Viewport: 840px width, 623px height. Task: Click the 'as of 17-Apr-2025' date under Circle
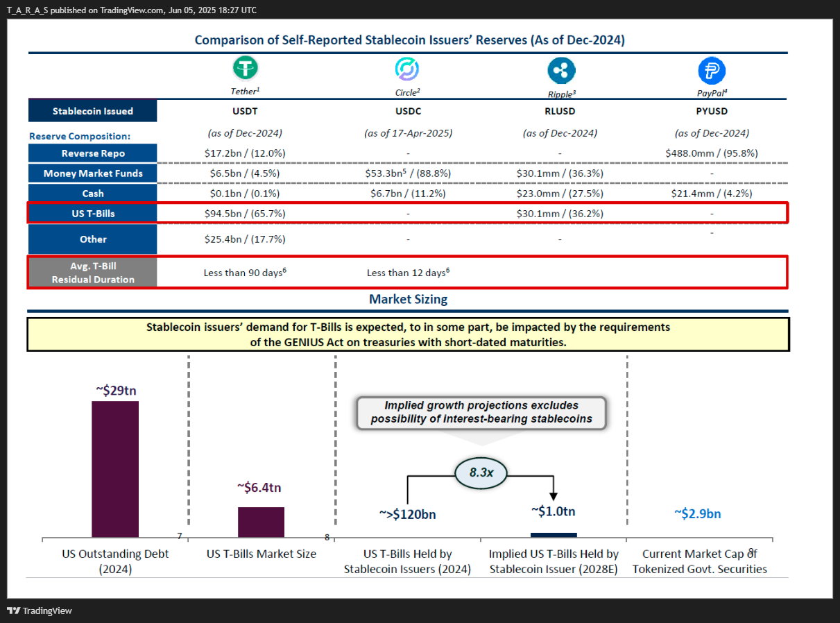(408, 133)
